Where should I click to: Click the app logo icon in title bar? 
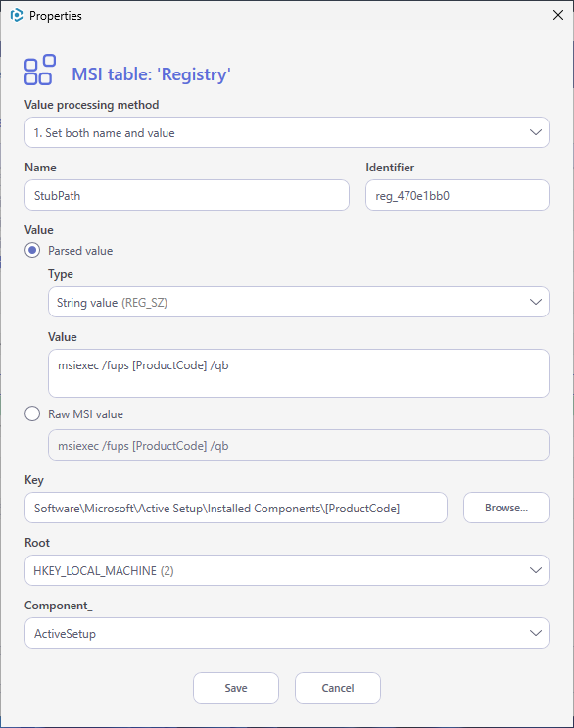[x=17, y=16]
